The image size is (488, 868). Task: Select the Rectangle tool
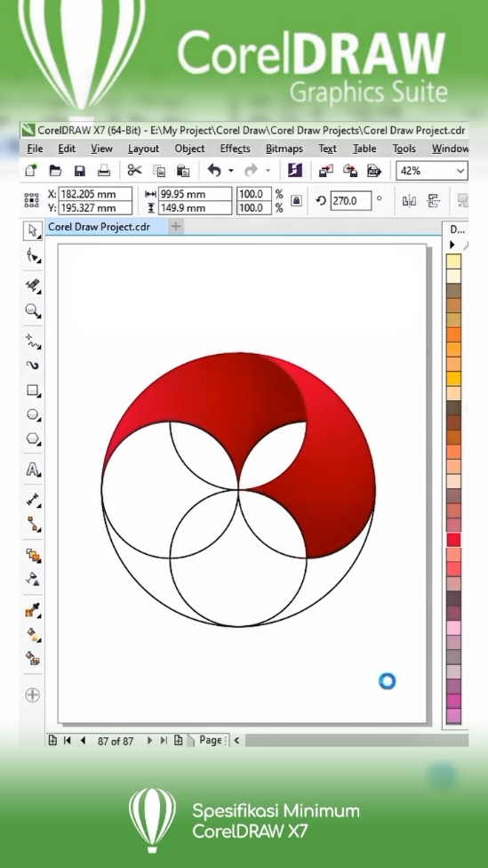[33, 390]
